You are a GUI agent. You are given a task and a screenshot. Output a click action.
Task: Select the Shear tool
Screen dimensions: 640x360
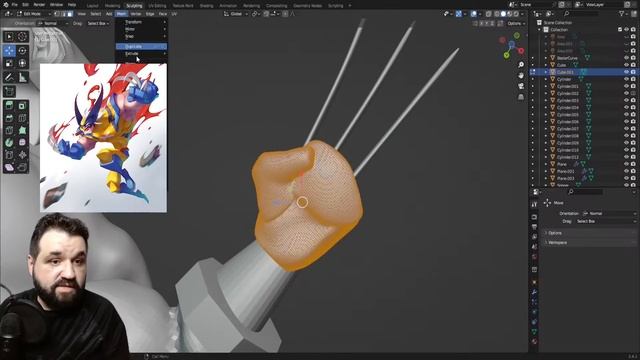pyautogui.click(x=9, y=167)
